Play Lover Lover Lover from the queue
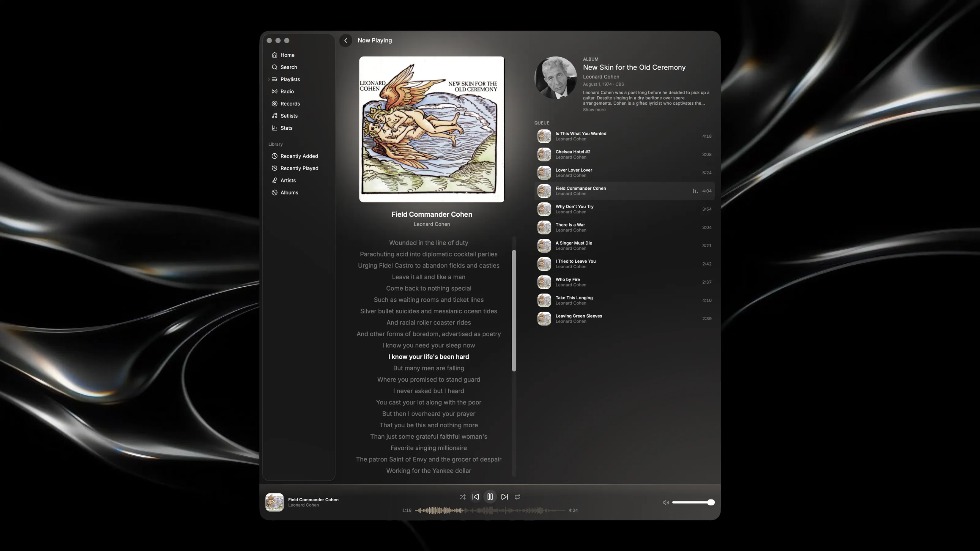 tap(624, 173)
